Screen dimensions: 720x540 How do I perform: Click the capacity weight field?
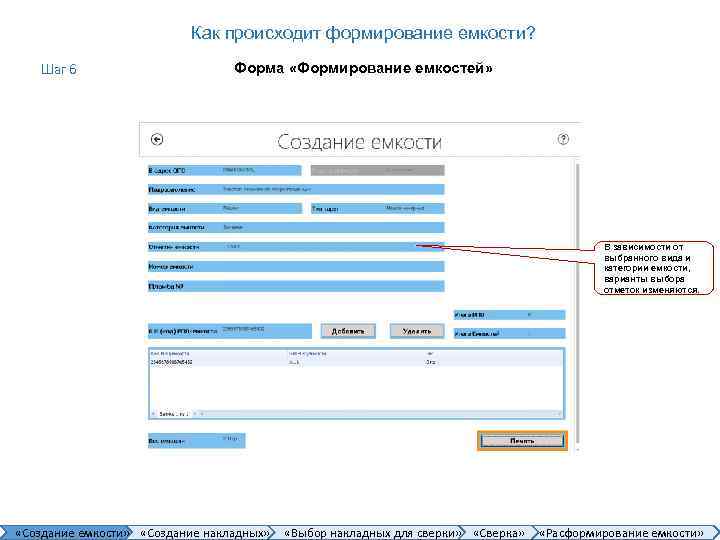pos(197,441)
